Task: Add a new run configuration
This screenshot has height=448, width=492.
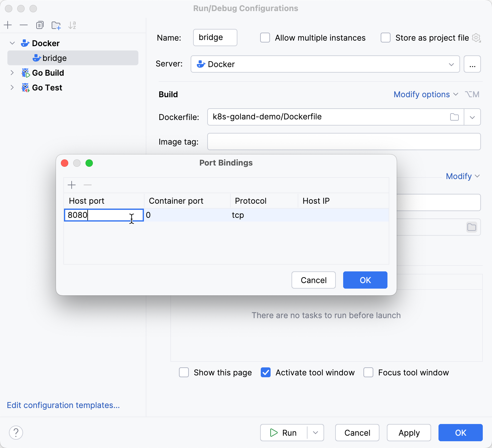Action: [8, 25]
